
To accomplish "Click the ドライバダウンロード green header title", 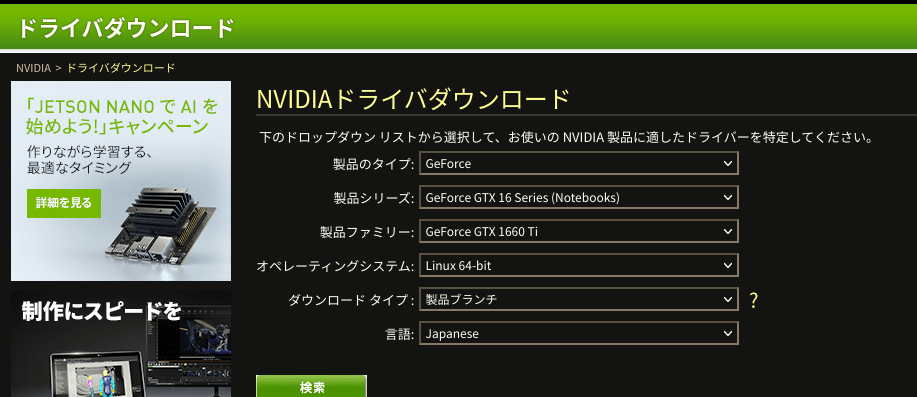I will coord(126,28).
